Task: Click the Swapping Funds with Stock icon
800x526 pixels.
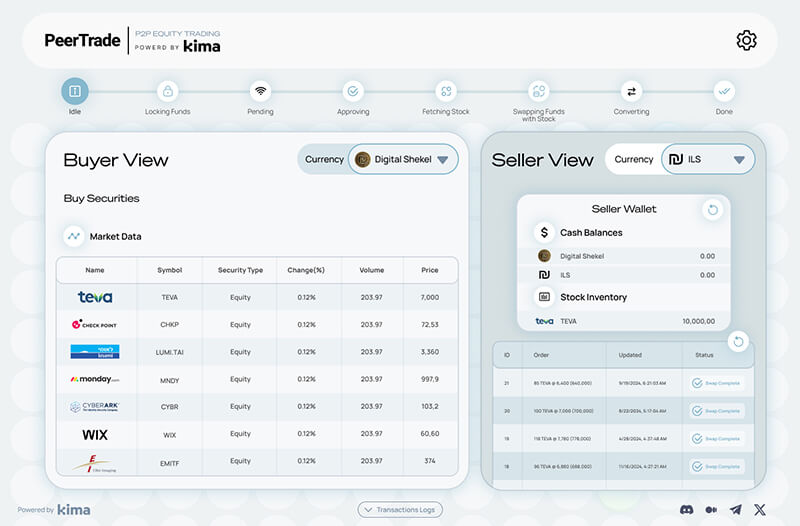Action: (539, 91)
